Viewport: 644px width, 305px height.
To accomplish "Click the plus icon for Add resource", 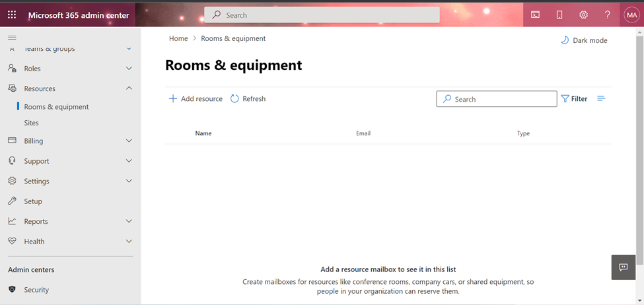I will (173, 98).
